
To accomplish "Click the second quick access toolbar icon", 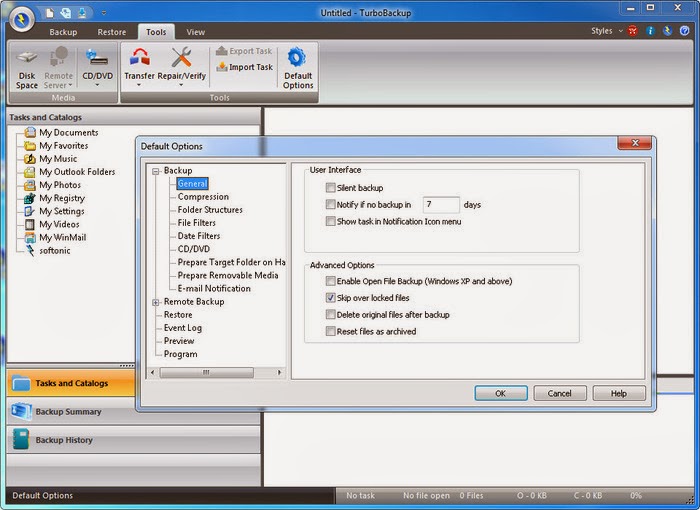I will pyautogui.click(x=66, y=13).
